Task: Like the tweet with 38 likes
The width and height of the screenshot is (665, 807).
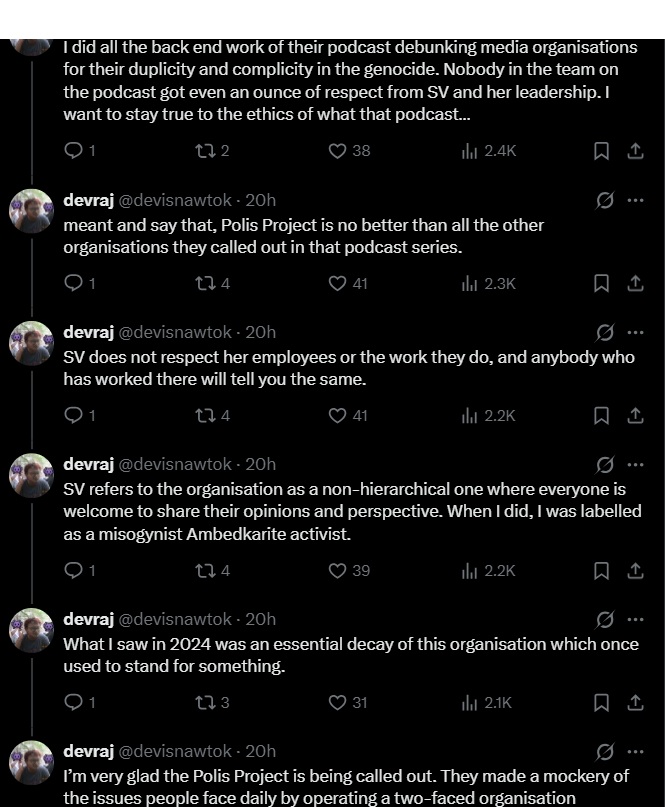Action: (x=349, y=151)
